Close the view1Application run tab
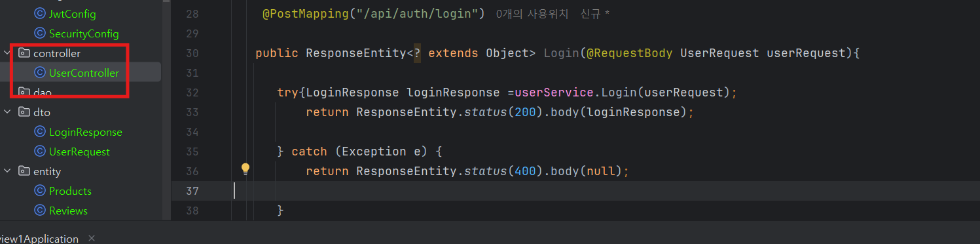The width and height of the screenshot is (980, 244). click(92, 238)
